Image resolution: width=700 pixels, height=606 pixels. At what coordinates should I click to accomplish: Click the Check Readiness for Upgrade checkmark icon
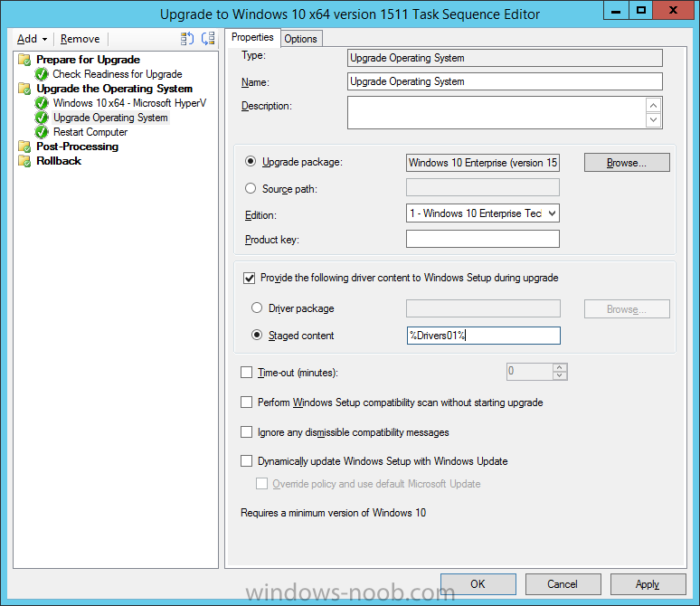(x=42, y=74)
